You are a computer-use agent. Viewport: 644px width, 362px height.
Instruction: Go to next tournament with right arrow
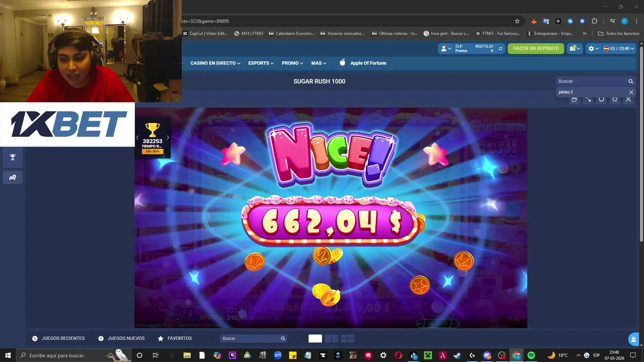[168, 138]
